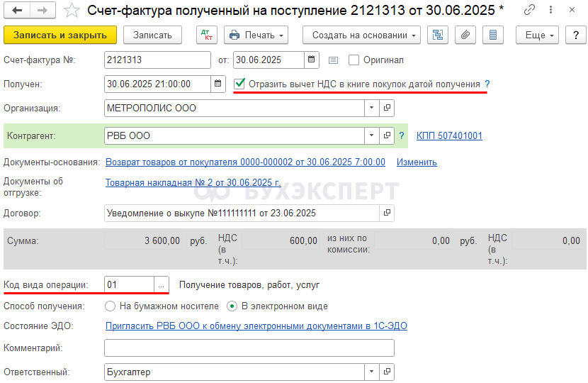
Task: Click the invoice date field 30.06.2025
Action: (268, 60)
